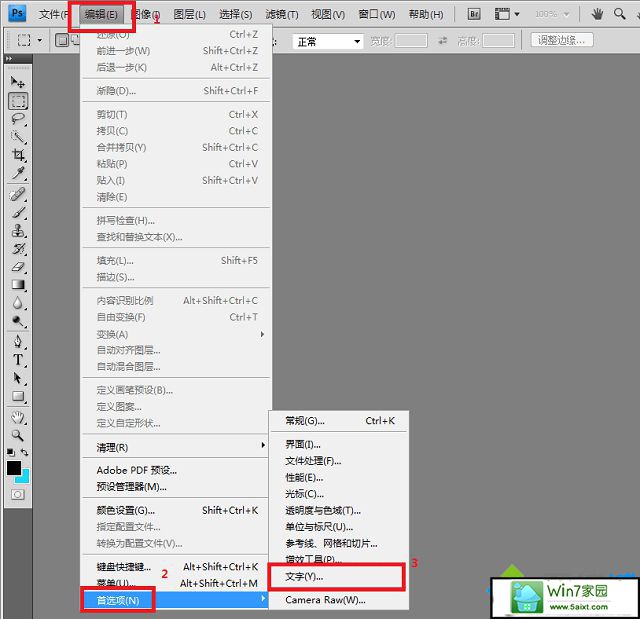
Task: Click the black foreground color swatch
Action: [13, 468]
